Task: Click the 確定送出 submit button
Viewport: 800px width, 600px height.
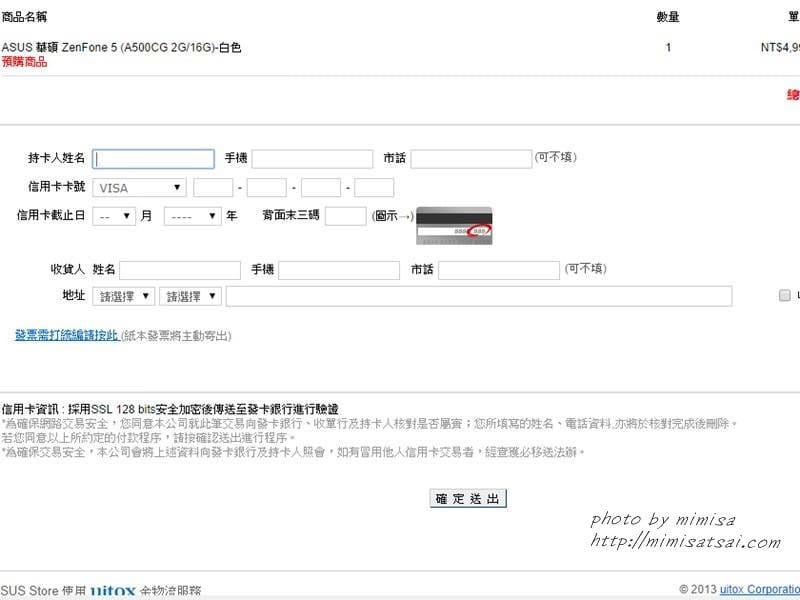Action: coord(467,498)
